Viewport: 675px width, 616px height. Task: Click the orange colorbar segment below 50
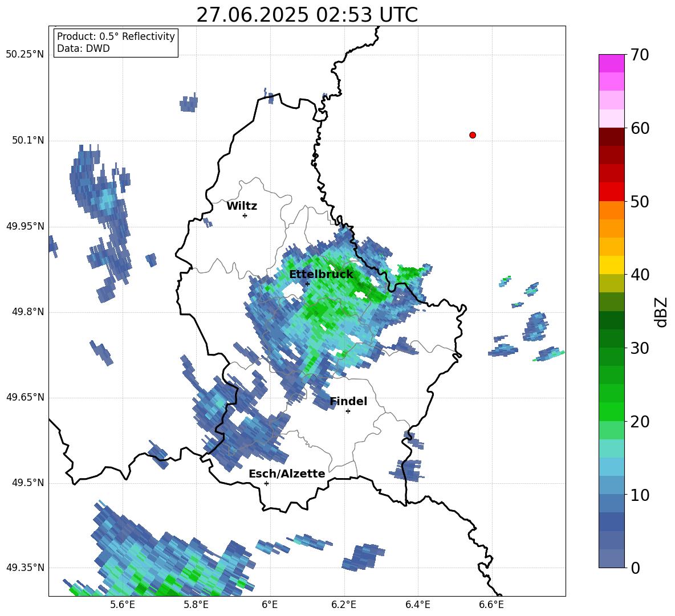[611, 210]
